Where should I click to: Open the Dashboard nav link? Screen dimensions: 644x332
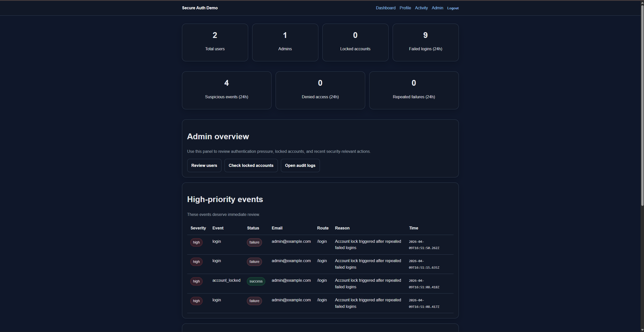(386, 8)
